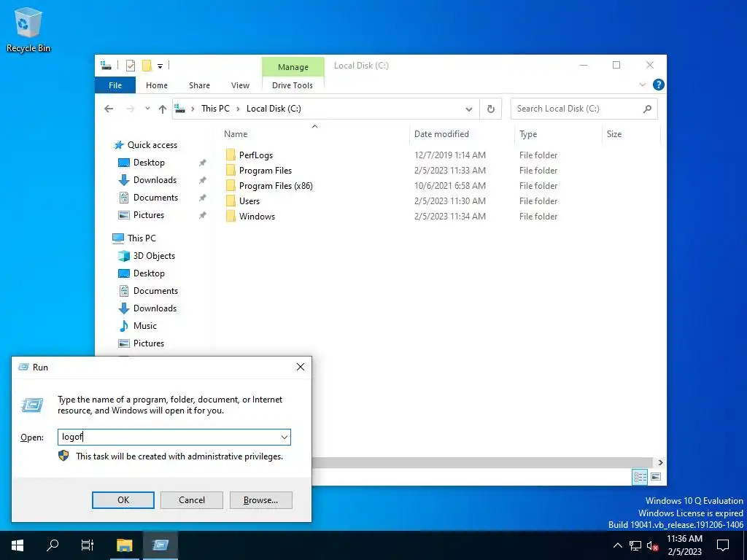Sort by the Type column header
Screen dimensions: 747x560
(558, 134)
